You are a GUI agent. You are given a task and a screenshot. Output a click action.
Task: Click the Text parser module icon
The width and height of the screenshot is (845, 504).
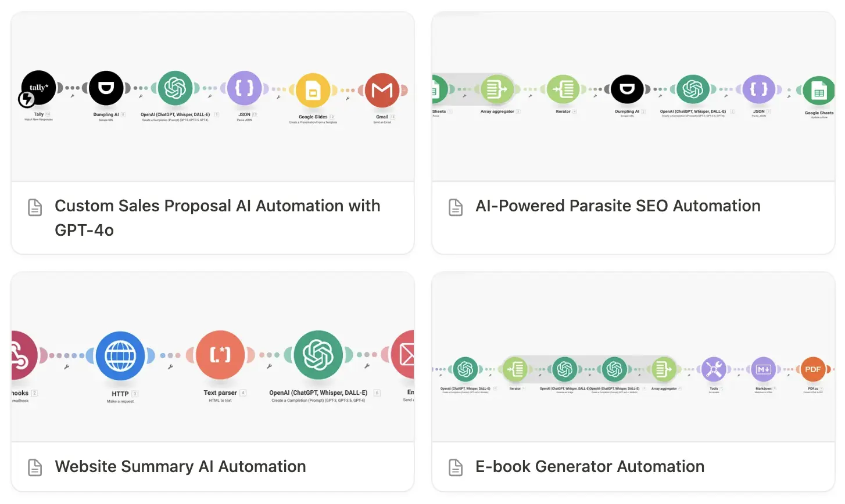point(220,355)
